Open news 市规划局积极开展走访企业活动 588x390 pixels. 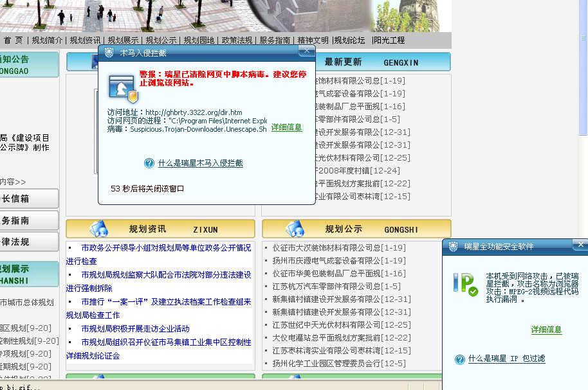click(x=135, y=328)
